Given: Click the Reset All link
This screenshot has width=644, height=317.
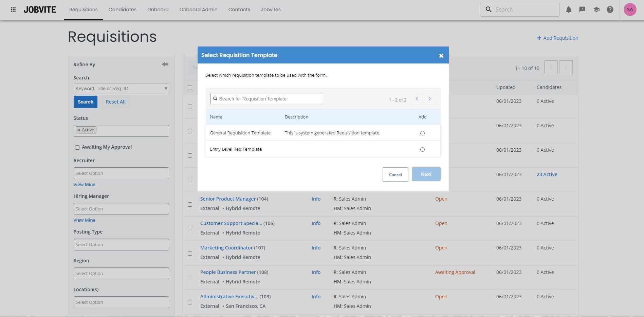Looking at the screenshot, I should 115,102.
